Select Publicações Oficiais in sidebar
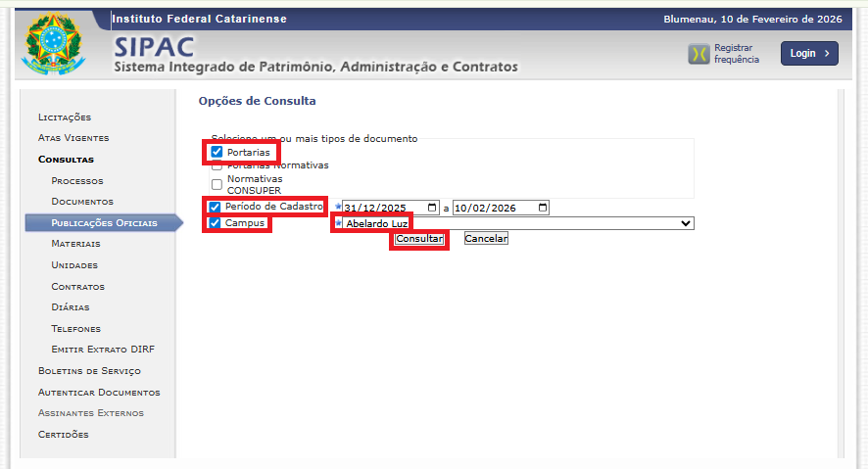 pos(104,223)
